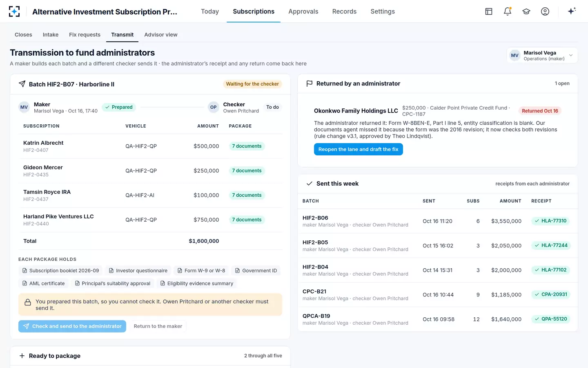588x368 pixels.
Task: Click the Subscription booklet 2026-09 document chip
Action: [60, 271]
